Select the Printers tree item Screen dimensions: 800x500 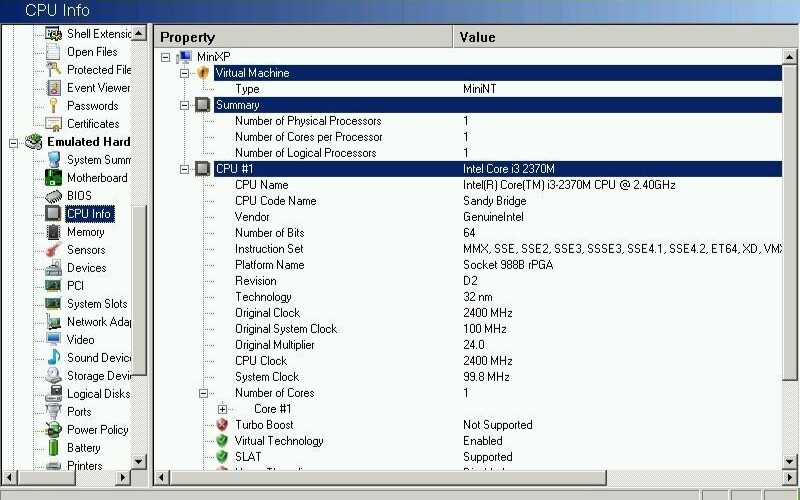click(x=85, y=465)
